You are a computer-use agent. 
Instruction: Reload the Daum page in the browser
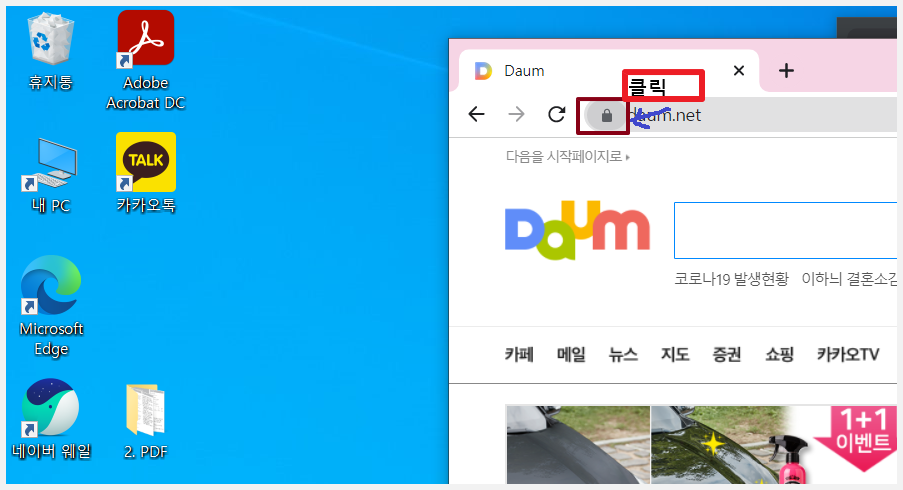coord(556,115)
